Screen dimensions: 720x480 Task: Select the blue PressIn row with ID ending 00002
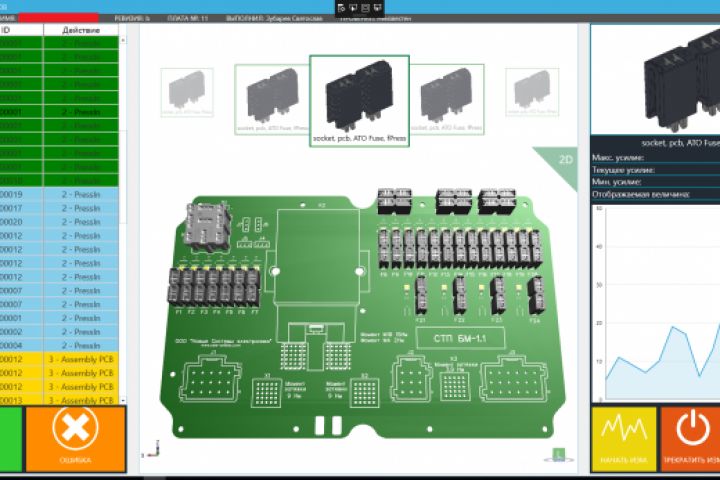59,332
